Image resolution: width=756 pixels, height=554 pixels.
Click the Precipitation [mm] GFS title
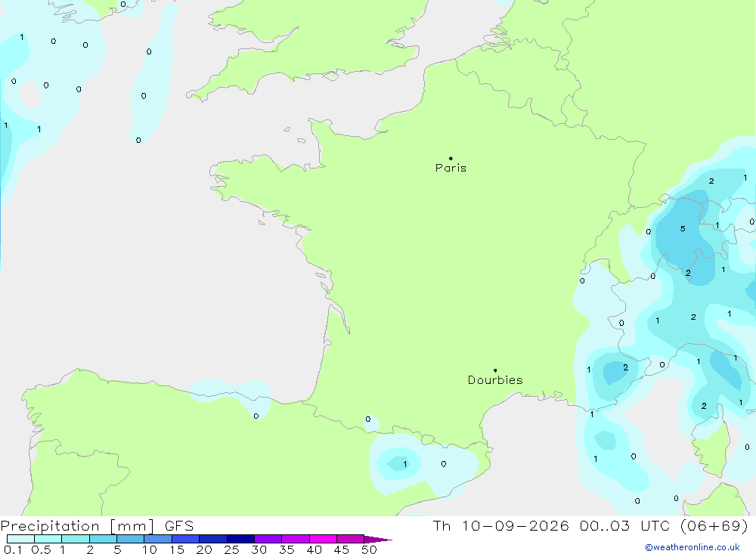[97, 525]
